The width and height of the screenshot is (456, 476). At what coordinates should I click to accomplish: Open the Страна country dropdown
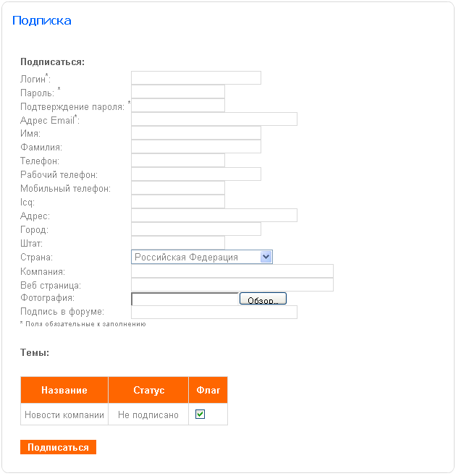click(201, 257)
